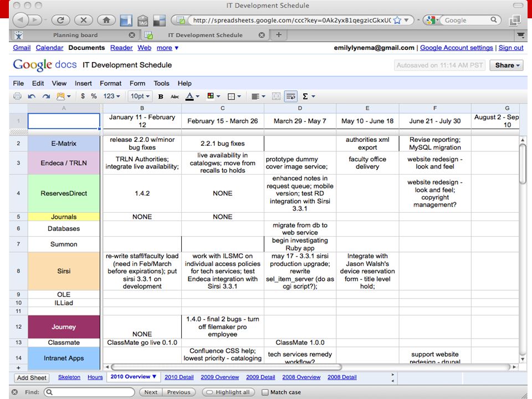
Task: Click the horizontal scrollbar of the sheet
Action: click(226, 367)
